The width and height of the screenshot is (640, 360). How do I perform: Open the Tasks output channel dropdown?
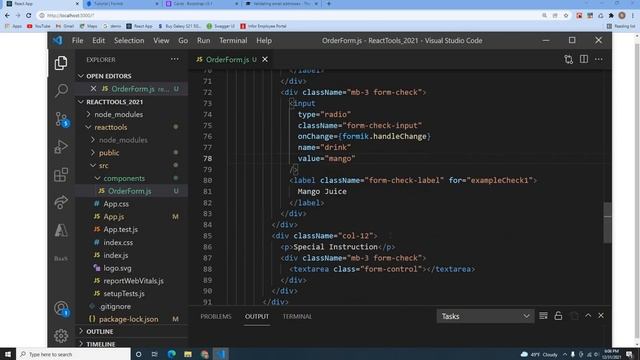coord(485,316)
